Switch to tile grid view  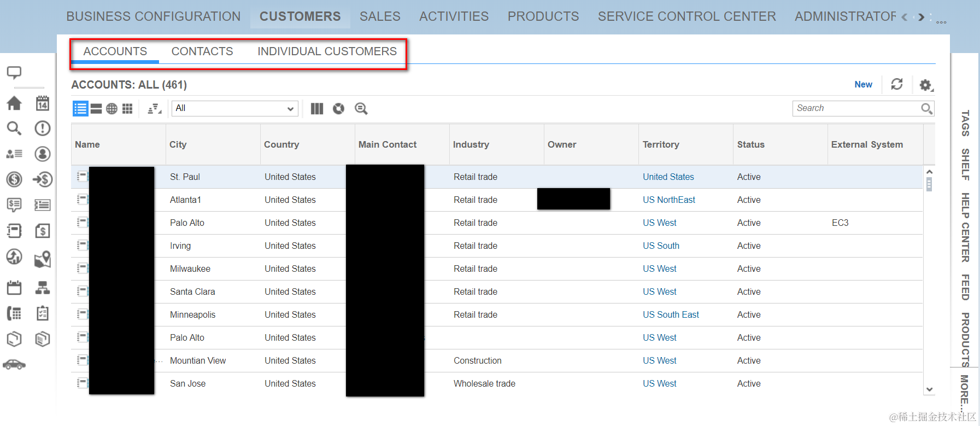[127, 109]
